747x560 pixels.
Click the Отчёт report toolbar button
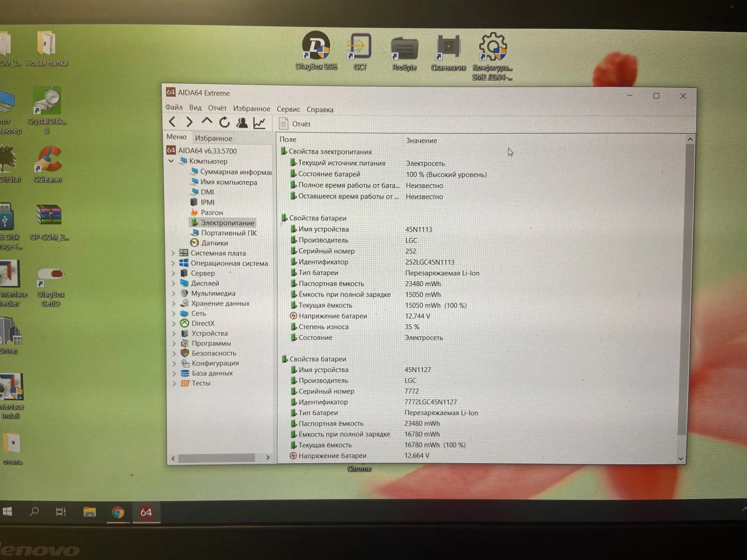pyautogui.click(x=295, y=124)
